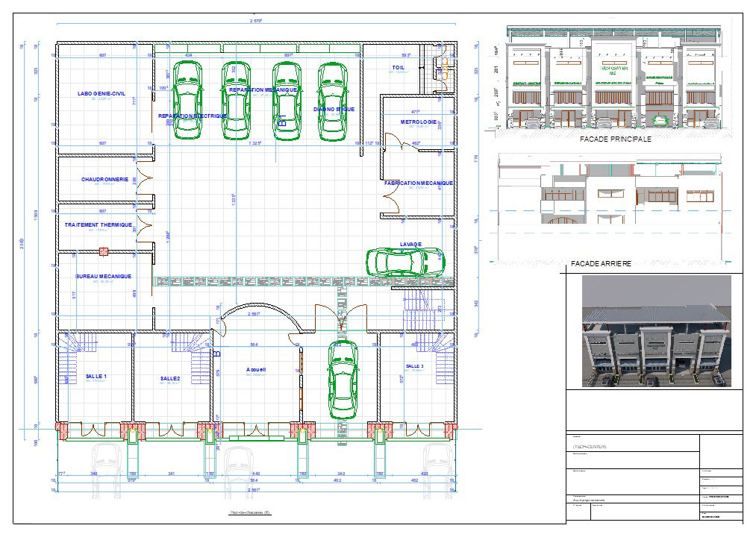Select the red column marker below TRAITEMENT THERMIQUE
This screenshot has height=537, width=756.
coord(104,251)
